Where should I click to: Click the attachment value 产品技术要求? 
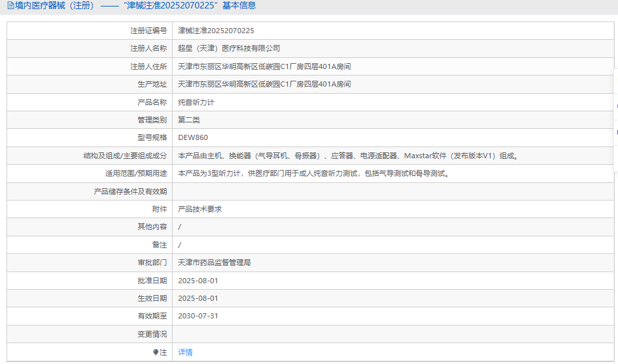pos(200,209)
